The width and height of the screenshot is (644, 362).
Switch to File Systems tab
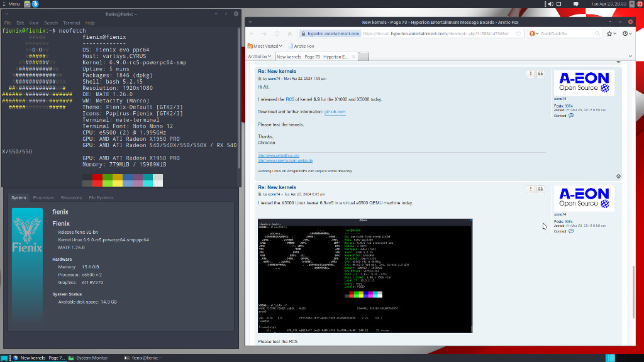pyautogui.click(x=101, y=197)
